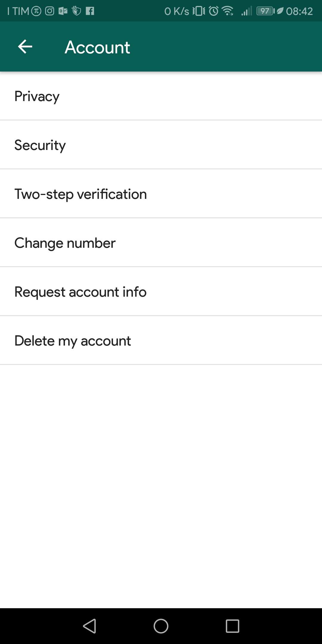
Task: Tap the Account page title
Action: [97, 47]
